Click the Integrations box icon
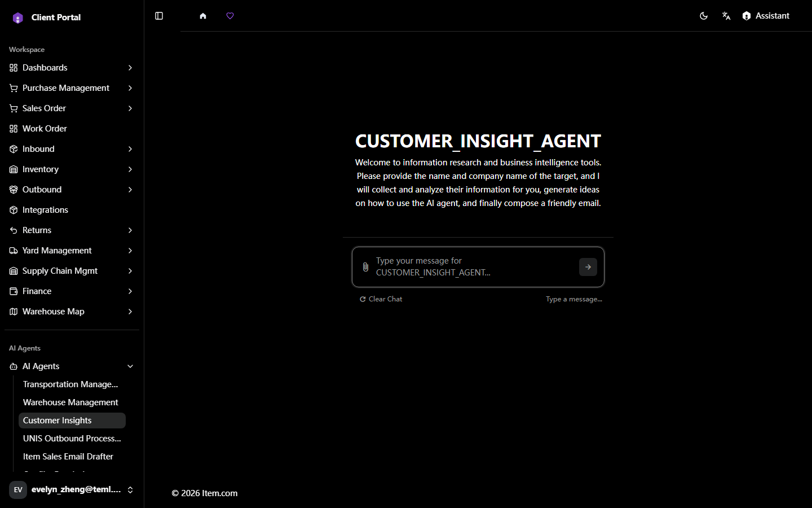This screenshot has height=508, width=812. pyautogui.click(x=14, y=210)
